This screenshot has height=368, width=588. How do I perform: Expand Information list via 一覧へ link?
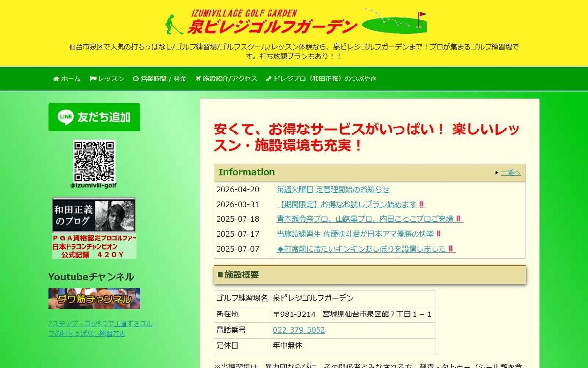(511, 173)
